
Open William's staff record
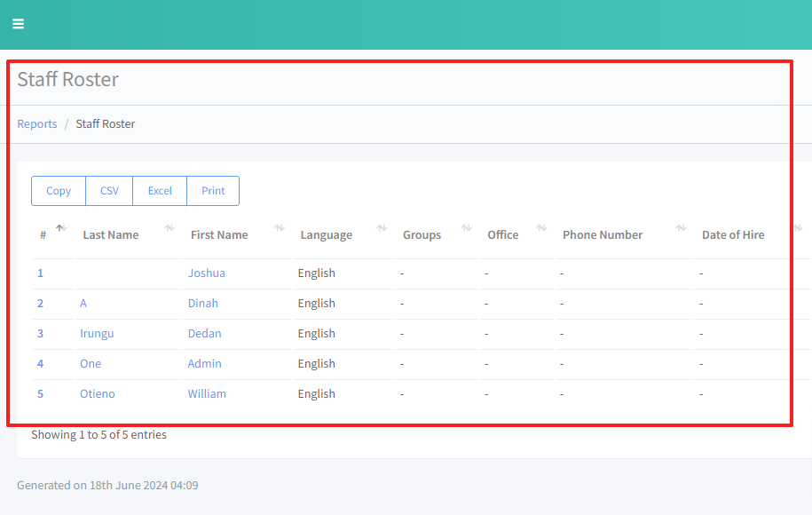[x=207, y=394]
